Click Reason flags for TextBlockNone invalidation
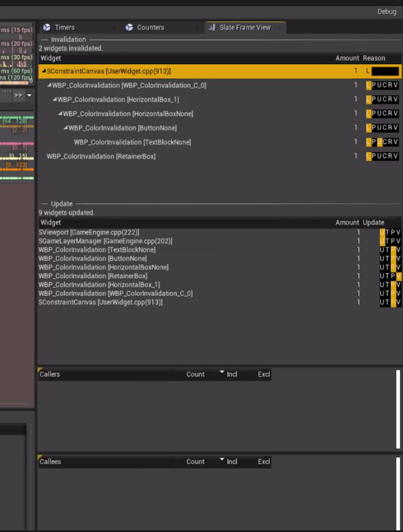Image resolution: width=403 pixels, height=532 pixels. point(382,142)
